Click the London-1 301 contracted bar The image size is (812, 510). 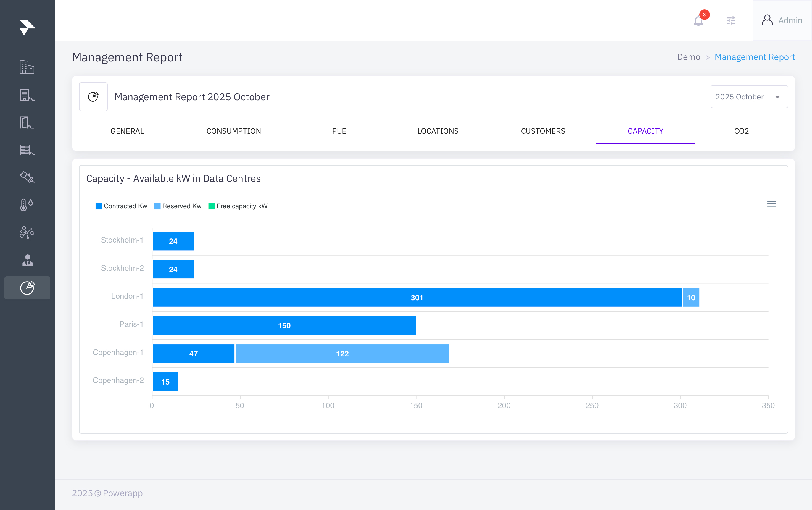click(417, 298)
